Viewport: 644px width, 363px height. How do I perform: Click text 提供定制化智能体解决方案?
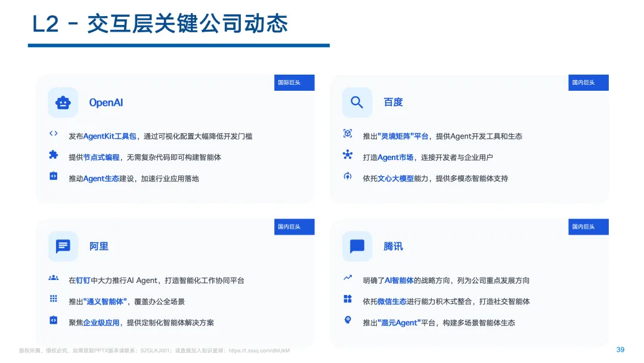[171, 323]
